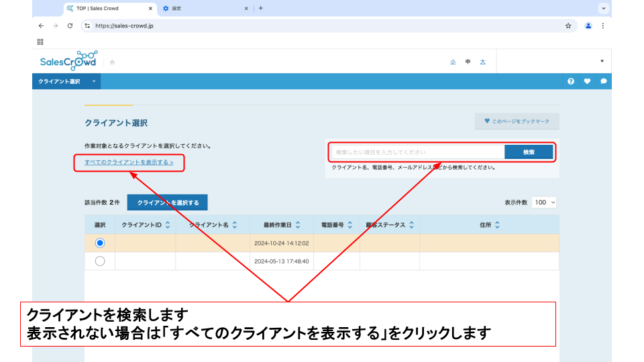
Task: Click the 検索 search button
Action: (x=529, y=152)
